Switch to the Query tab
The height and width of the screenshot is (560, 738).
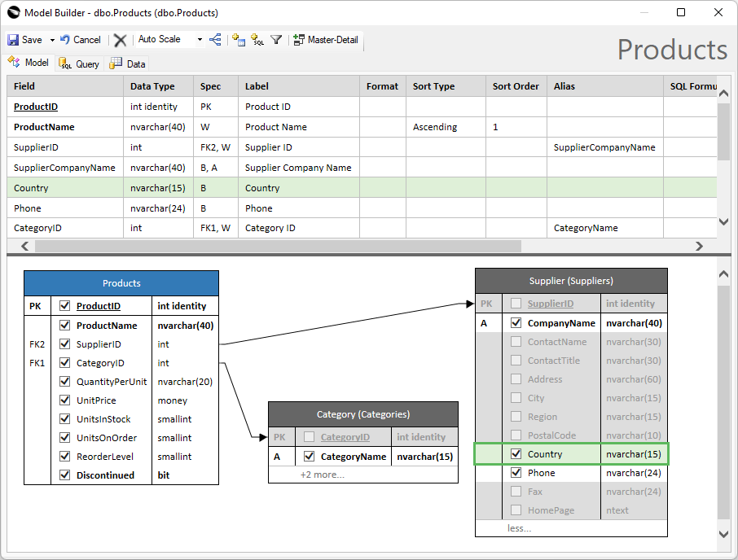[80, 63]
